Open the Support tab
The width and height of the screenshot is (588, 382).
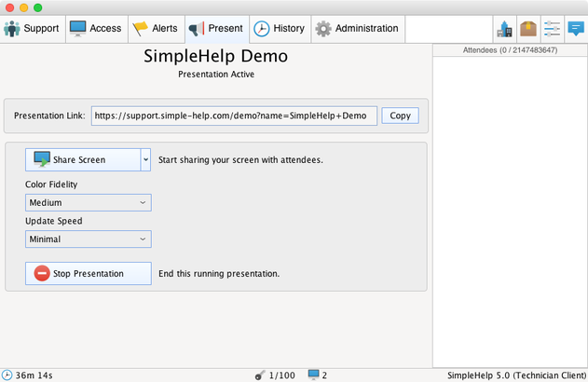tap(33, 29)
